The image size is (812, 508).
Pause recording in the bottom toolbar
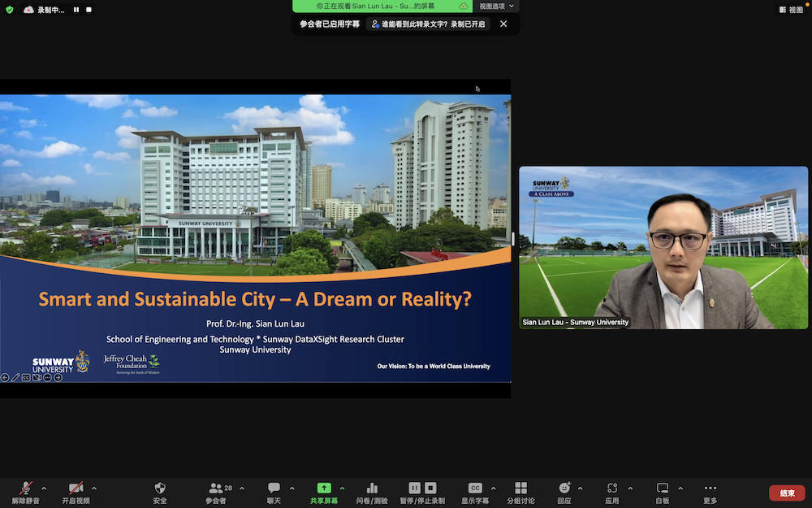(x=414, y=488)
